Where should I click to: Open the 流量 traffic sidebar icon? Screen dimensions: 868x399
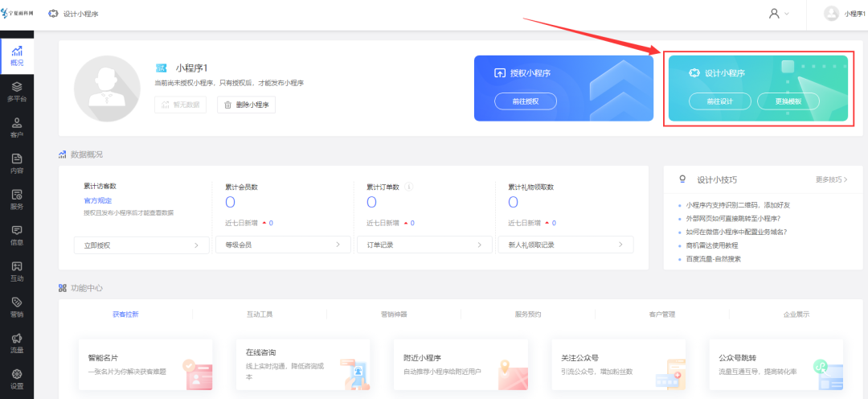click(x=17, y=343)
